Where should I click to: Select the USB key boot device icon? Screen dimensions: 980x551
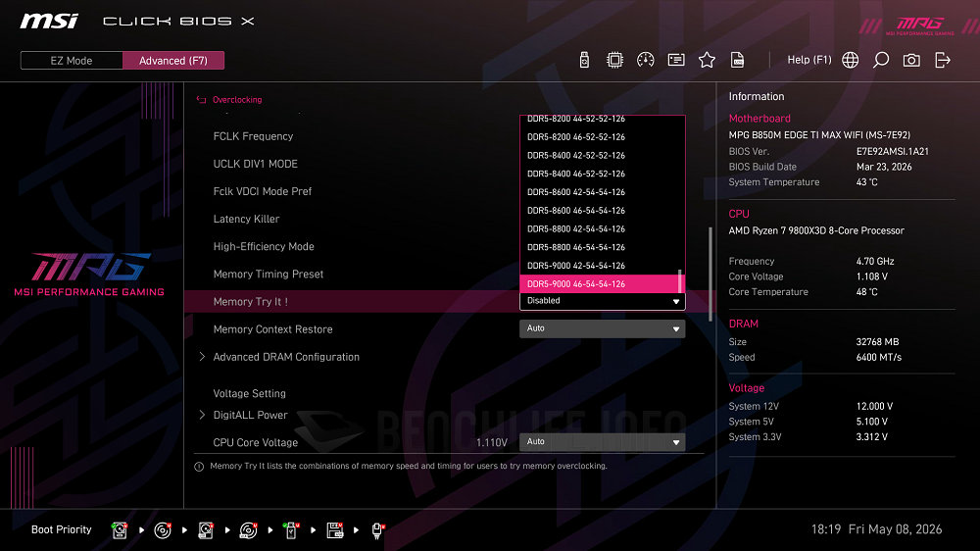[291, 530]
